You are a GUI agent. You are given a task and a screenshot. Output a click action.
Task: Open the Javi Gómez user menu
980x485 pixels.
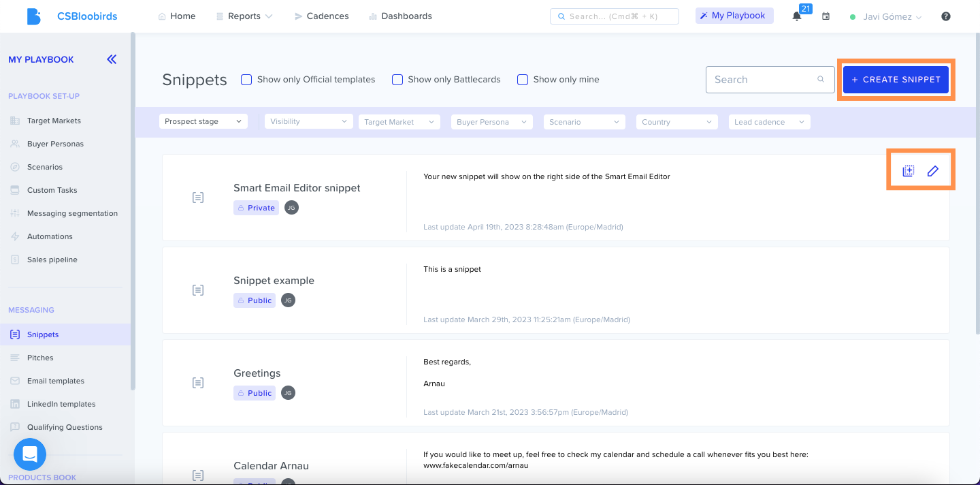coord(886,17)
